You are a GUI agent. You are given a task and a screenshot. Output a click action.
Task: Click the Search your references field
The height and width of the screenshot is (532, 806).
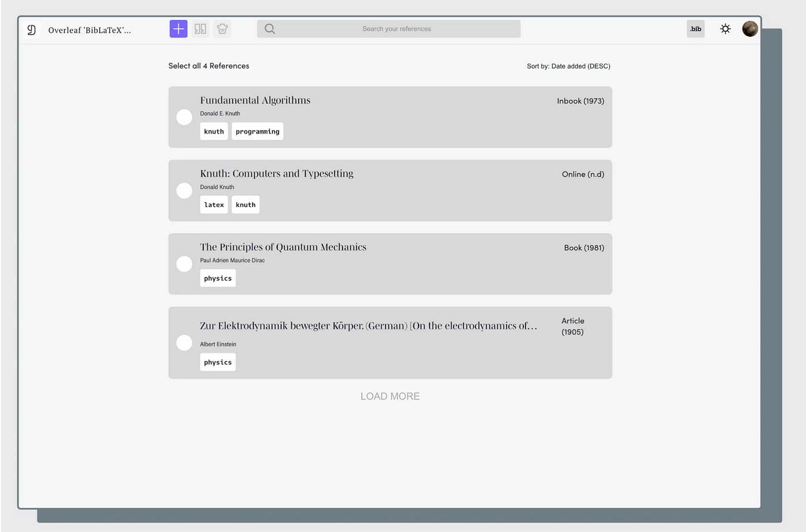pyautogui.click(x=389, y=29)
